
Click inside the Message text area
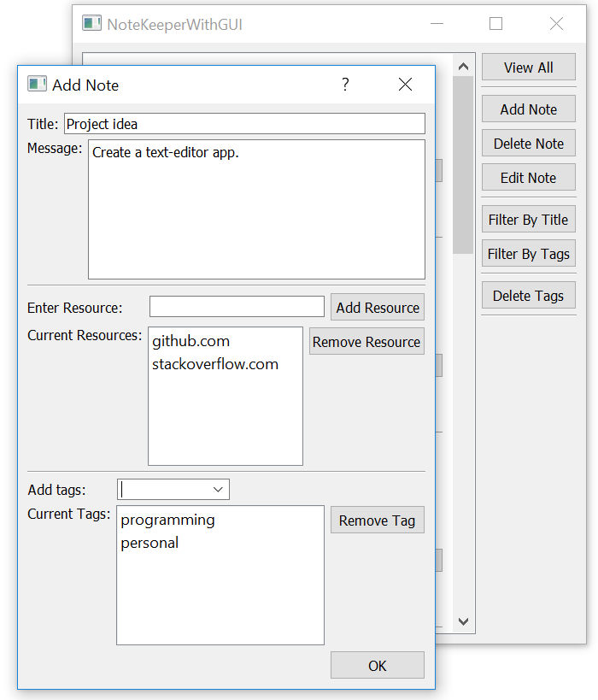point(256,209)
